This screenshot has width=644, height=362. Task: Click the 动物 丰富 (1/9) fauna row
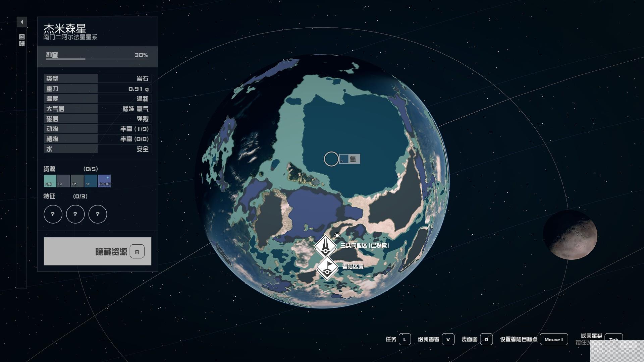(98, 129)
